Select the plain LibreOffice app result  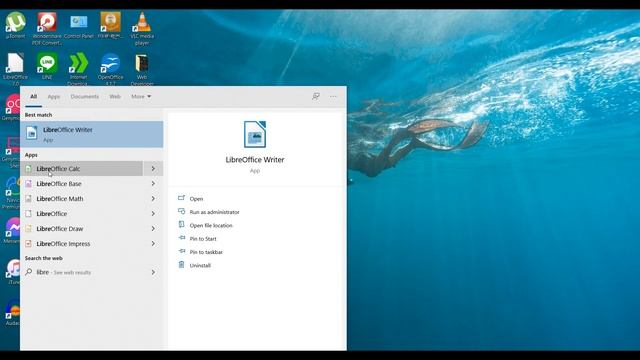(82, 213)
